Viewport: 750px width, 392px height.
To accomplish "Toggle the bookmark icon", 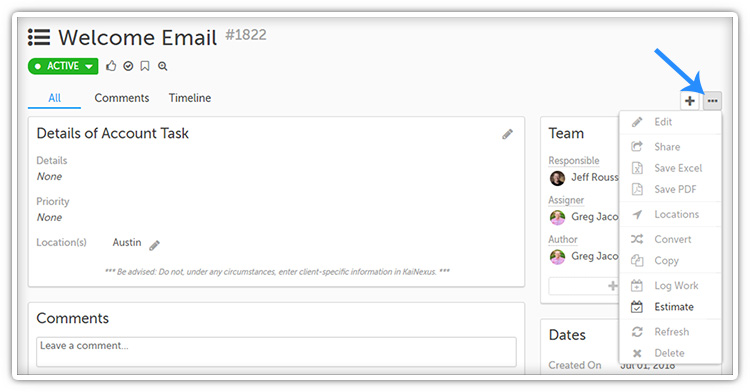I will pos(145,66).
